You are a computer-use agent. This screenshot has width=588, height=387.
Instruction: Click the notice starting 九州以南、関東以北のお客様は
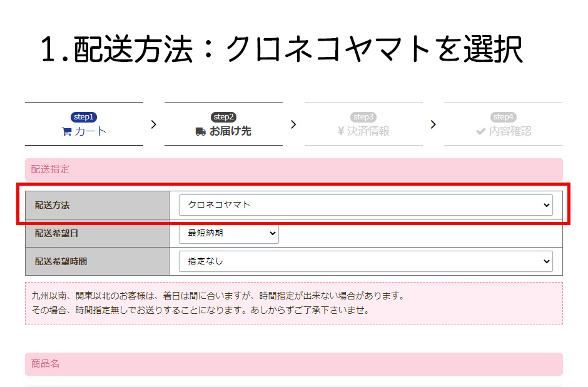(x=294, y=303)
